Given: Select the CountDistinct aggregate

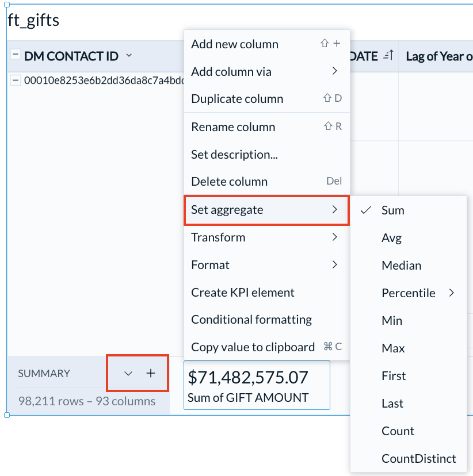Looking at the screenshot, I should click(x=409, y=459).
